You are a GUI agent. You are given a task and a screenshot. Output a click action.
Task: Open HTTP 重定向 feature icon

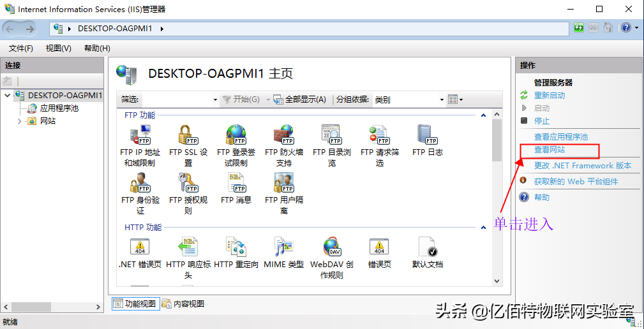coord(236,247)
